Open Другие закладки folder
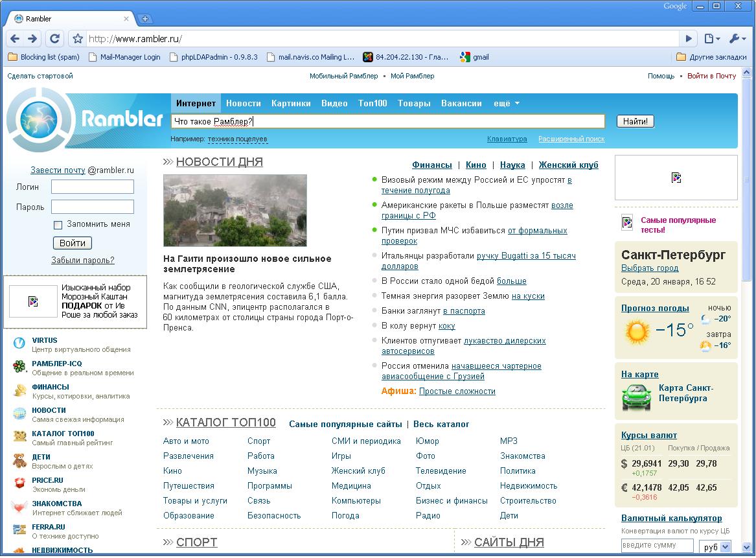This screenshot has width=756, height=558. 712,57
